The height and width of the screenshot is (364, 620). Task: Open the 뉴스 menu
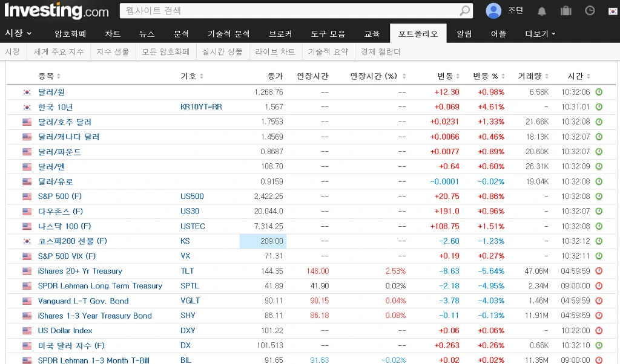(147, 33)
